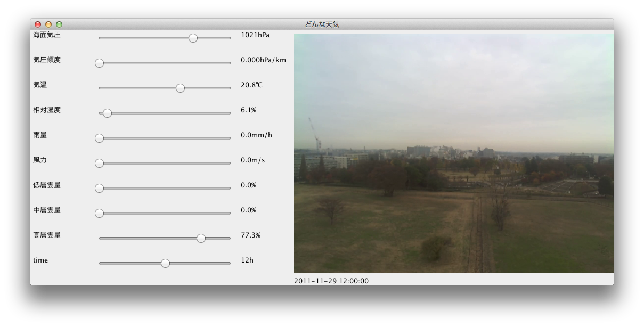Click the 77.3% high cloud value
644x327 pixels.
pyautogui.click(x=250, y=235)
